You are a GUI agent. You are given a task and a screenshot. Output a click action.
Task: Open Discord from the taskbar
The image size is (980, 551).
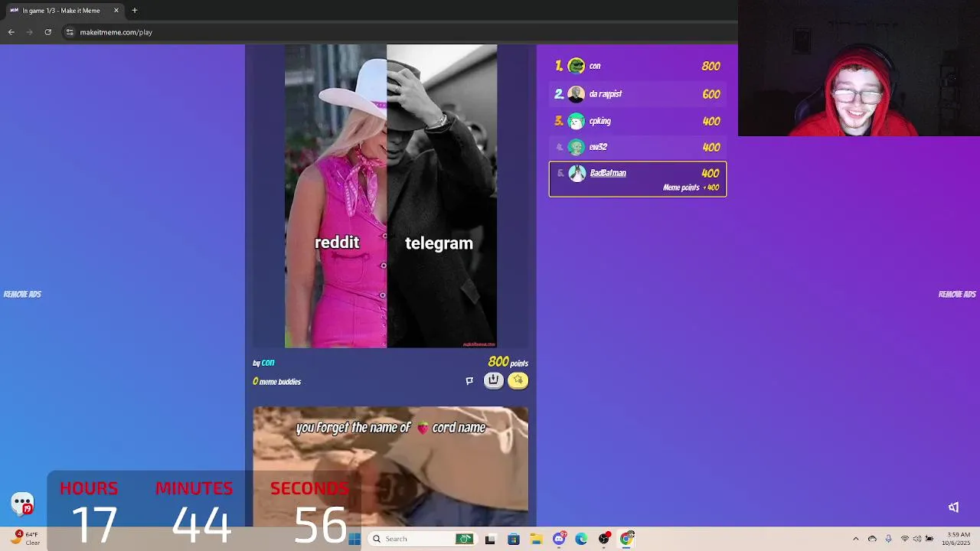[x=559, y=539]
